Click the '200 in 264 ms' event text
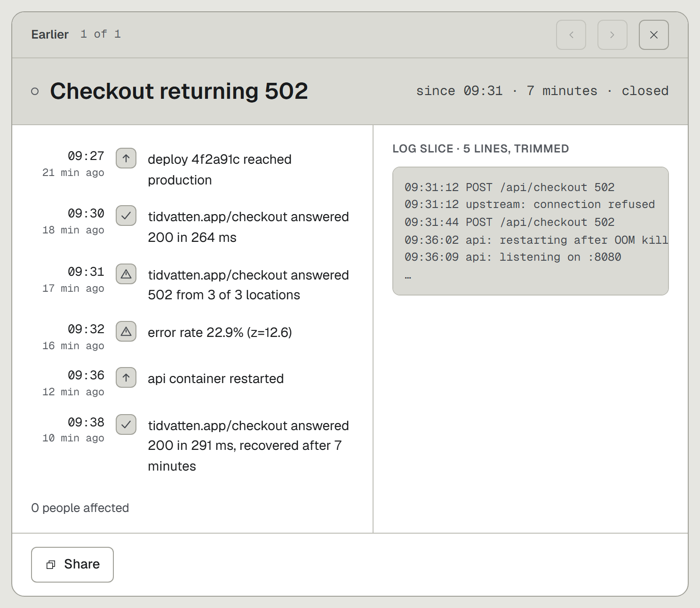700x608 pixels. click(192, 238)
